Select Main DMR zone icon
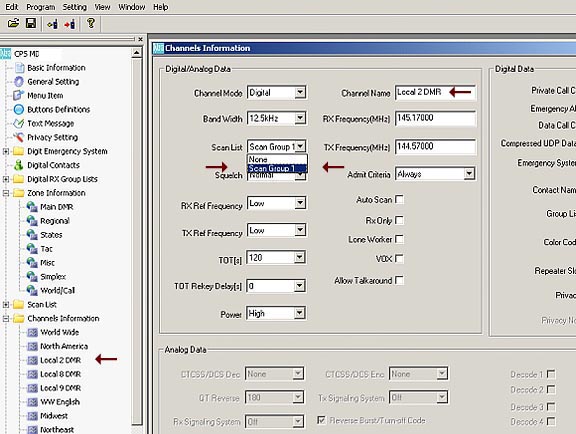This screenshot has height=434, width=576. pyautogui.click(x=32, y=207)
